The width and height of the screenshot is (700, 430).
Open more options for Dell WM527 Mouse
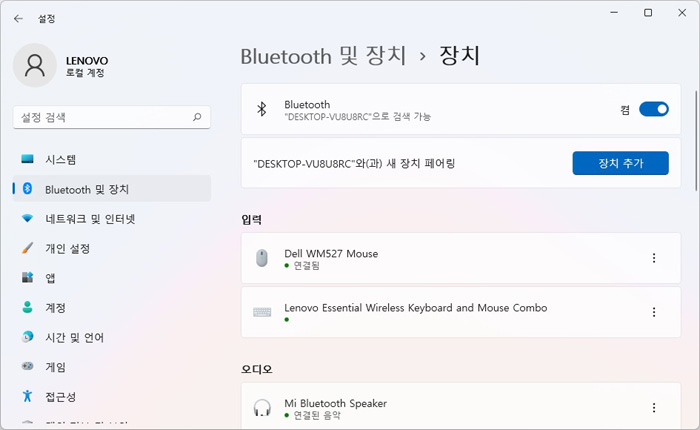654,258
